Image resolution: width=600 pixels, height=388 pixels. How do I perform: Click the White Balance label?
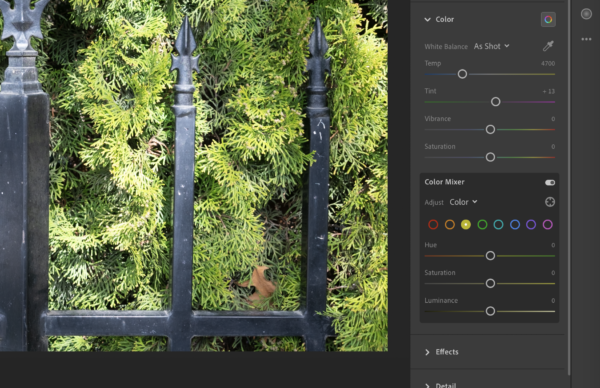446,47
